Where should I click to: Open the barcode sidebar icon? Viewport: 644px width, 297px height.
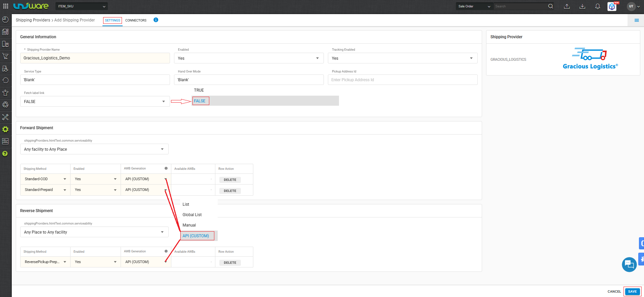pos(5,141)
